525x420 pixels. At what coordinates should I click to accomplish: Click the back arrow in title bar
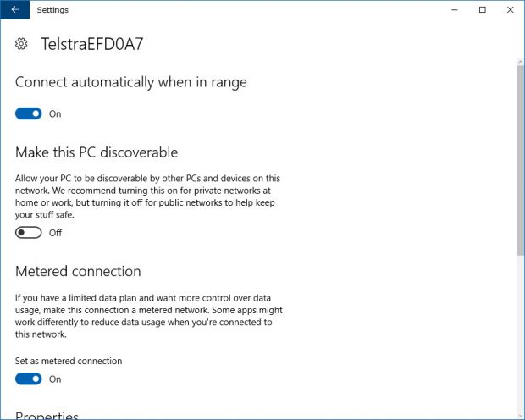[x=14, y=10]
